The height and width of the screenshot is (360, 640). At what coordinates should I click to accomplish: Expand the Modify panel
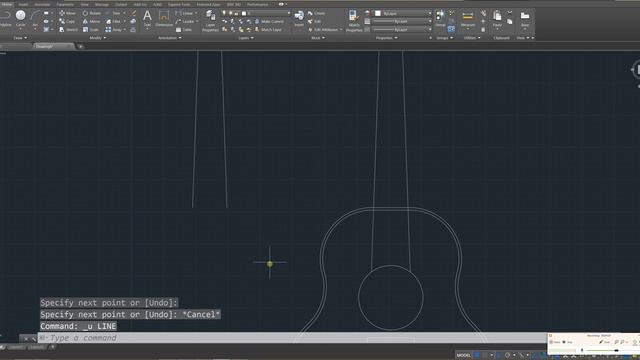98,38
